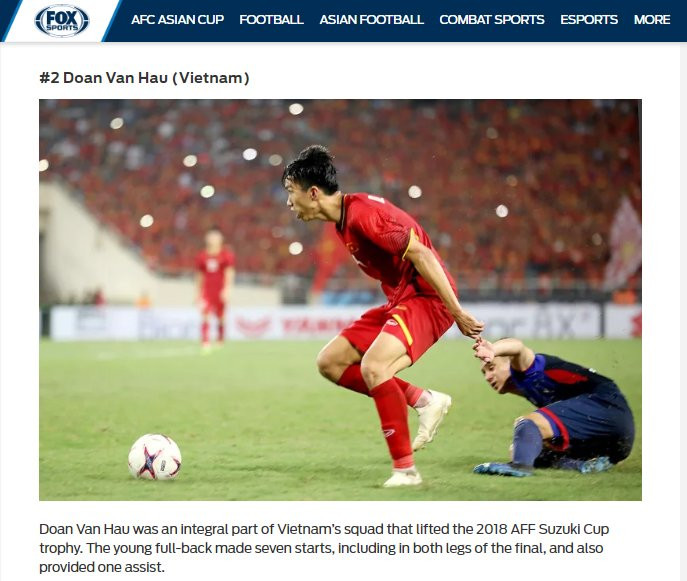Click the blurred background player in red
The image size is (687, 581).
[214, 290]
